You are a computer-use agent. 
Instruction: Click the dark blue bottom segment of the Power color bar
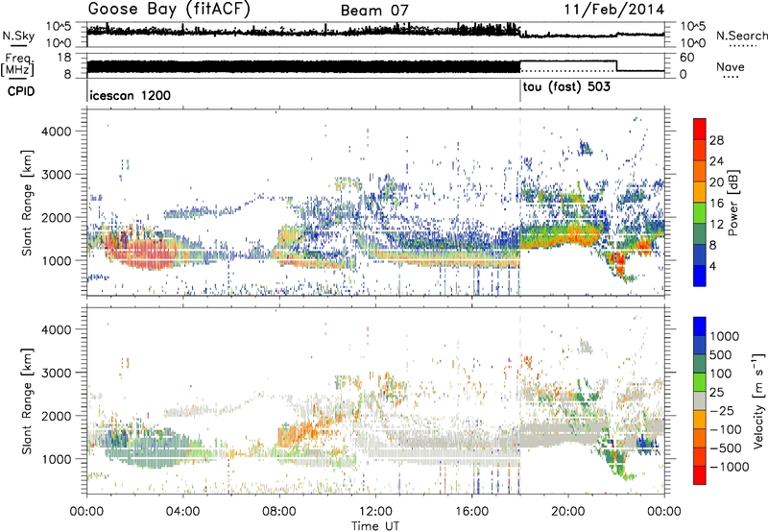(700, 276)
